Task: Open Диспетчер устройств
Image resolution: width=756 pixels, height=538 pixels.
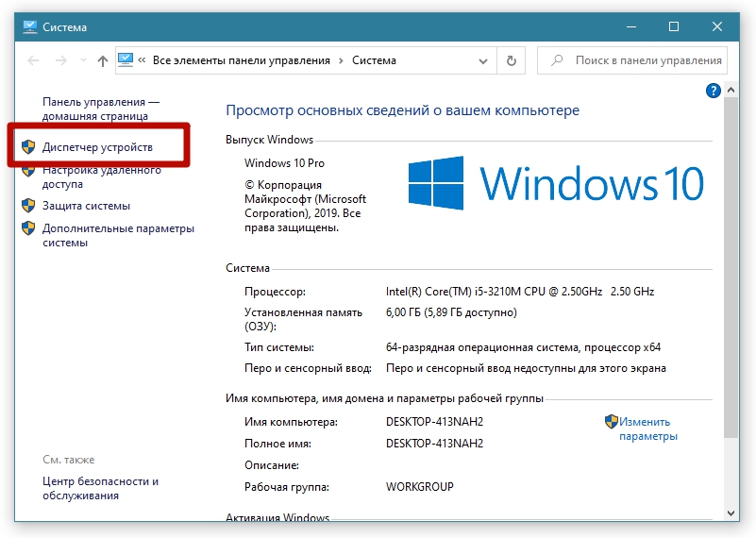Action: click(x=97, y=148)
